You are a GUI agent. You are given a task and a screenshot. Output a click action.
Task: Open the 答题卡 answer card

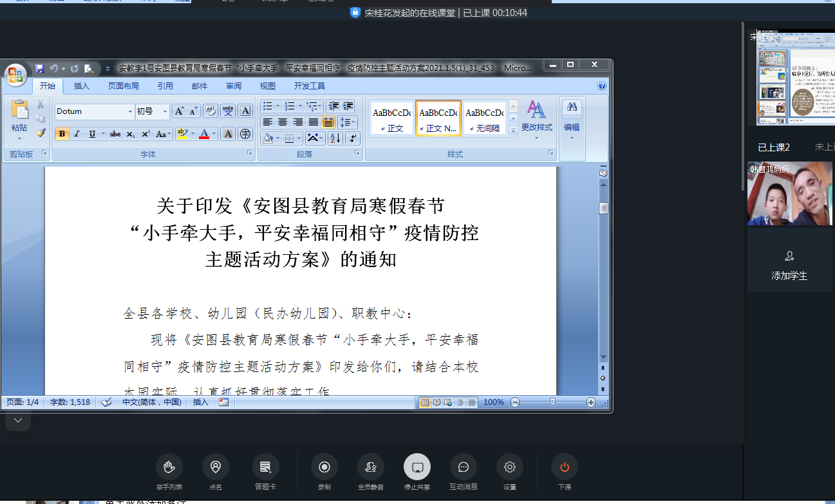(x=265, y=467)
